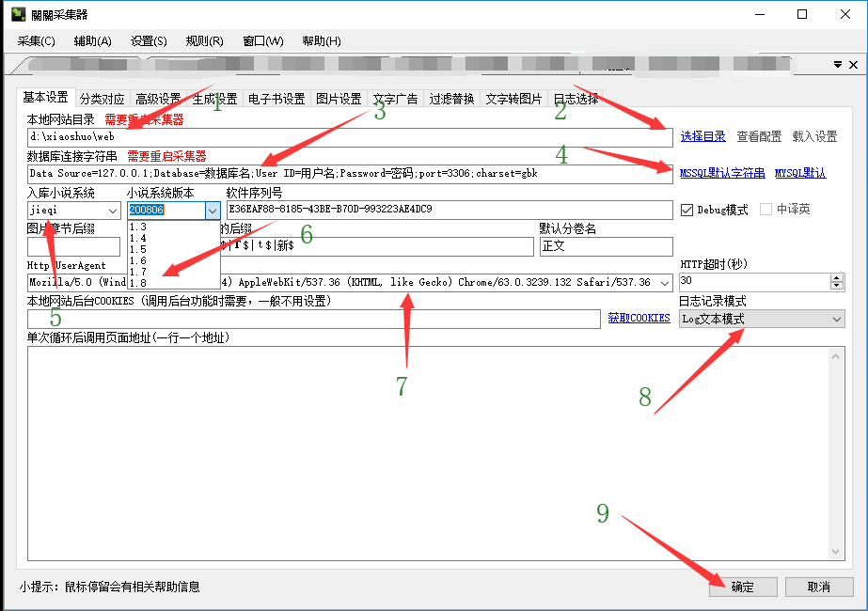Open the 规则(R) menu
The width and height of the screenshot is (868, 611).
204,41
